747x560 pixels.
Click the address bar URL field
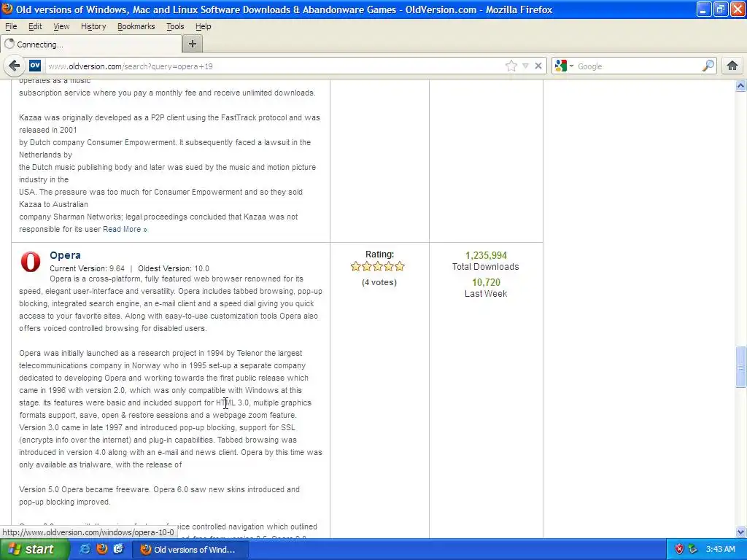(274, 66)
